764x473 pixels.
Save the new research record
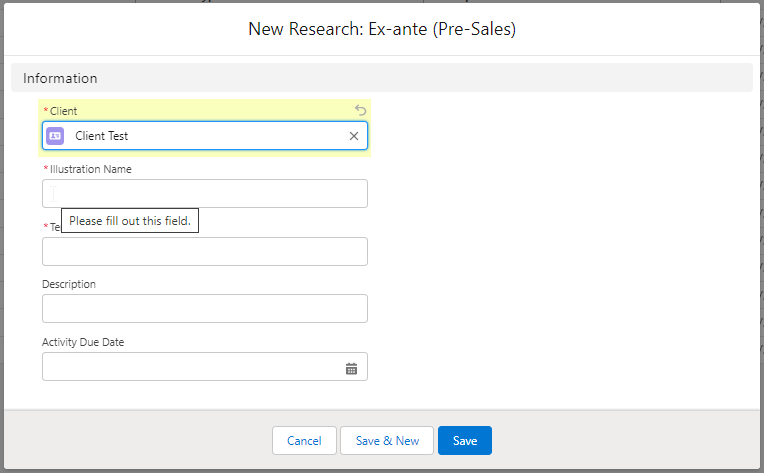(x=465, y=441)
